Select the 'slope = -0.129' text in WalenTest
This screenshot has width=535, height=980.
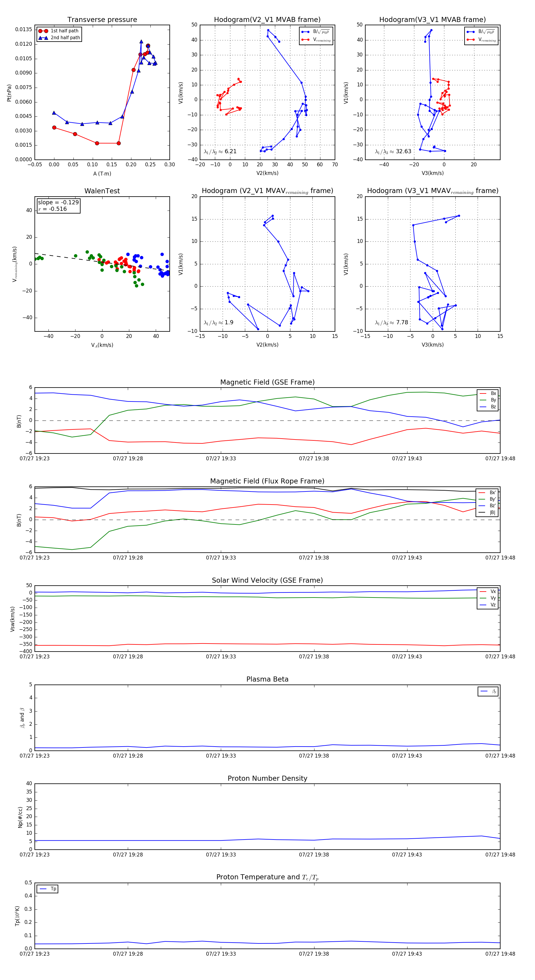58,203
